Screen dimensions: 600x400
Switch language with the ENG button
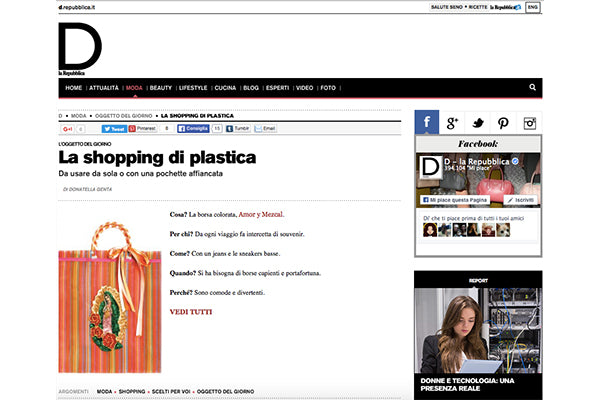pyautogui.click(x=533, y=7)
